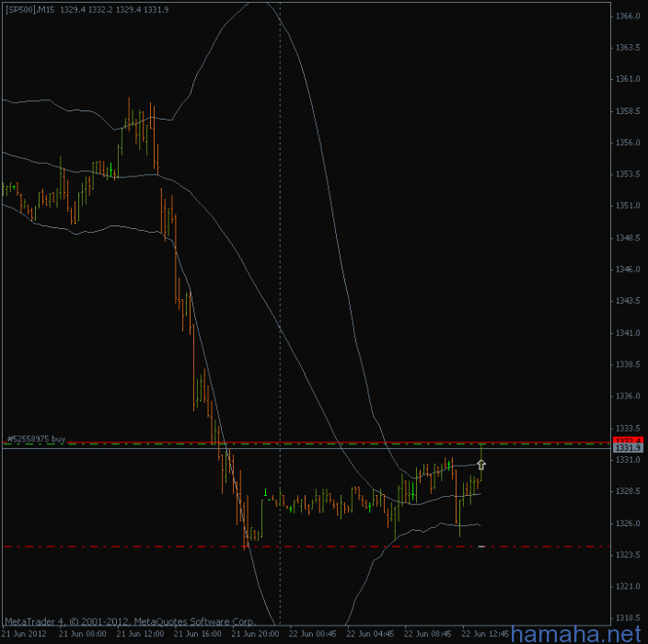Click the 1338.5 price axis label
Viewport: 648px width, 644px height.
tap(628, 364)
